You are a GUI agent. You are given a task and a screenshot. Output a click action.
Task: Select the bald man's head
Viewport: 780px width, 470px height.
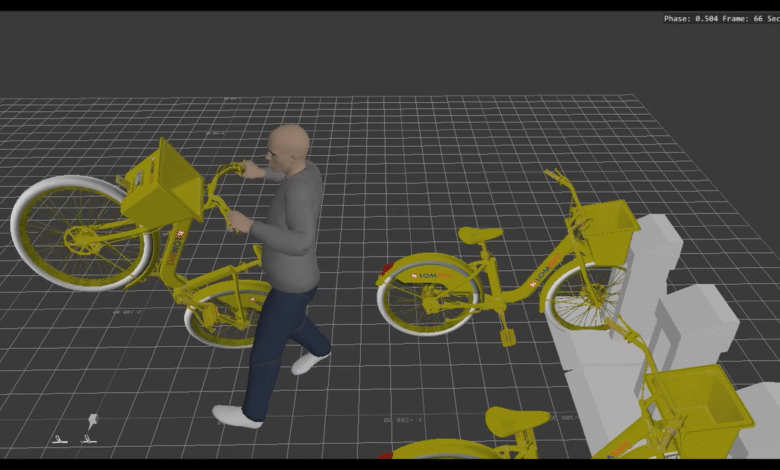click(x=289, y=147)
